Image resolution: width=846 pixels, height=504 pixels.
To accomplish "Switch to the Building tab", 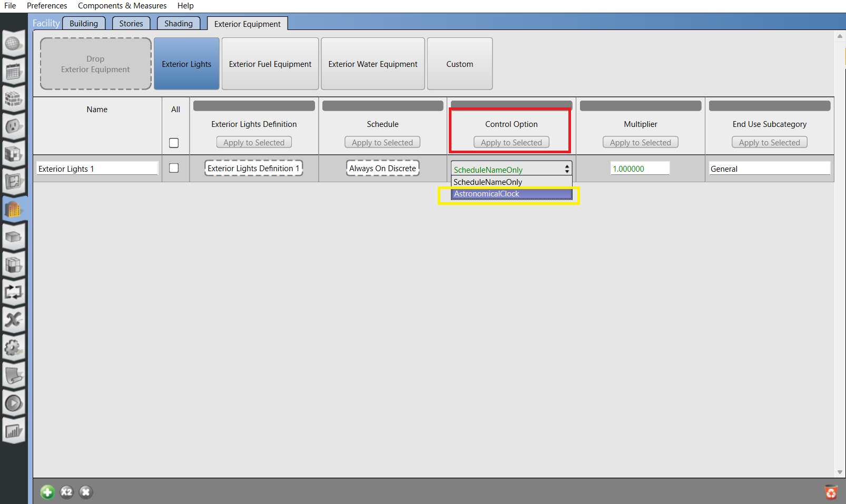I will 84,24.
